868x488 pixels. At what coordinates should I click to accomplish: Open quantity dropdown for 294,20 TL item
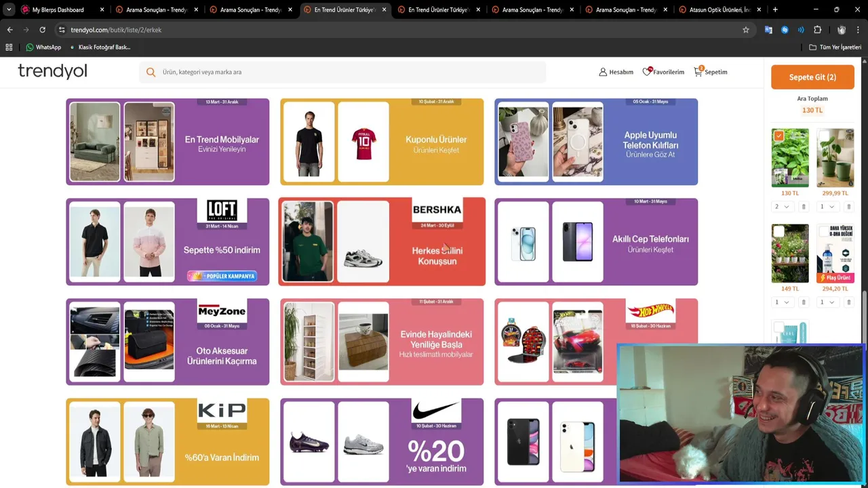click(x=827, y=302)
